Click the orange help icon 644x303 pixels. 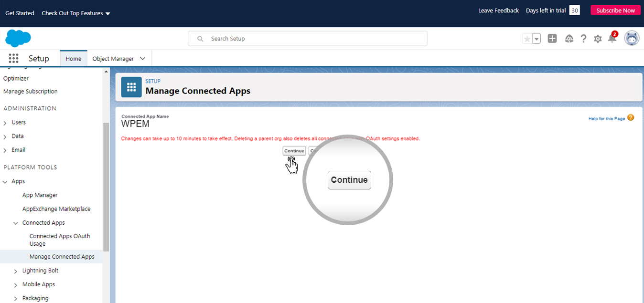pos(631,117)
